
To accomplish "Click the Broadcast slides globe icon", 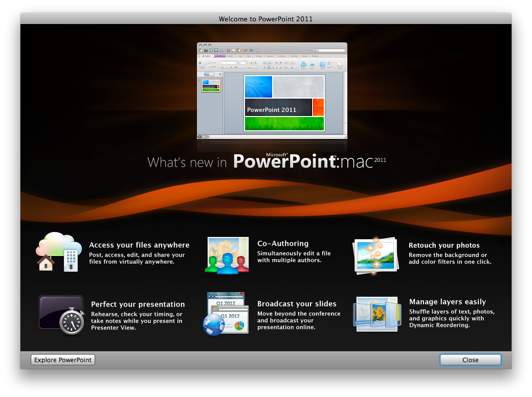I will coord(226,314).
